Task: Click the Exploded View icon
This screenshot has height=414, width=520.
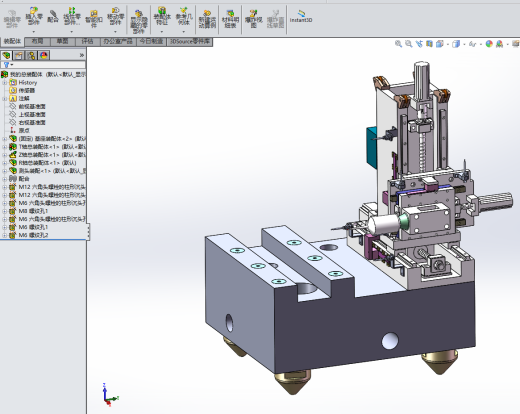Action: point(253,19)
